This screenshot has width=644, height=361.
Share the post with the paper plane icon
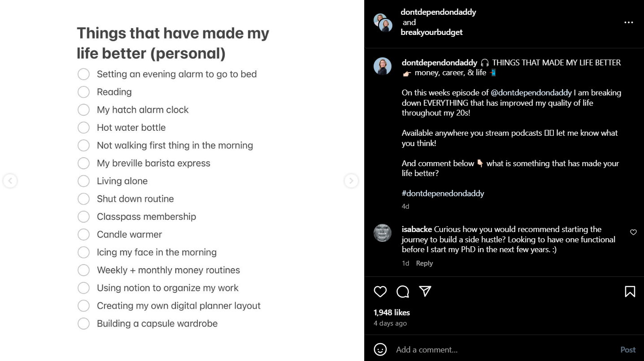424,291
